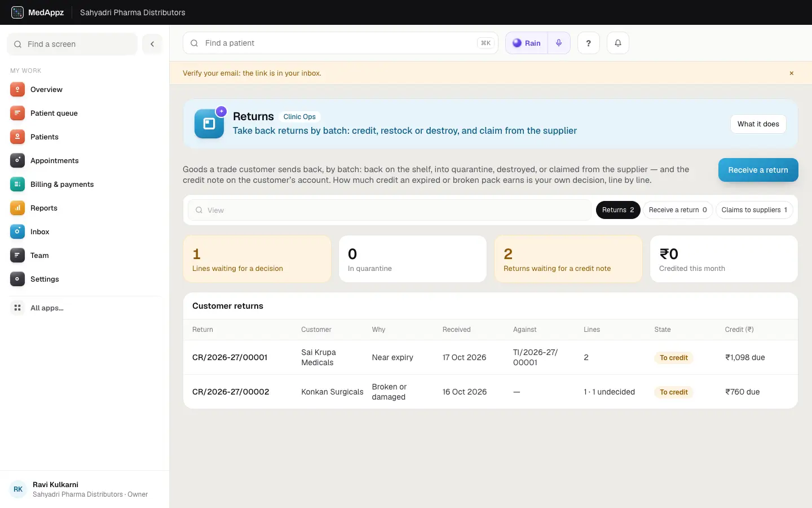
Task: Click the ₹760 due amount
Action: pos(743,392)
